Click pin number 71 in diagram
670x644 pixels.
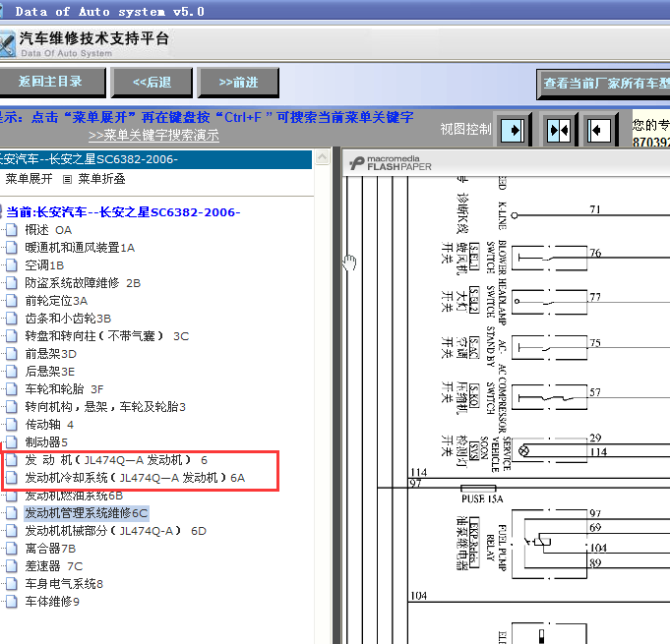tap(595, 209)
